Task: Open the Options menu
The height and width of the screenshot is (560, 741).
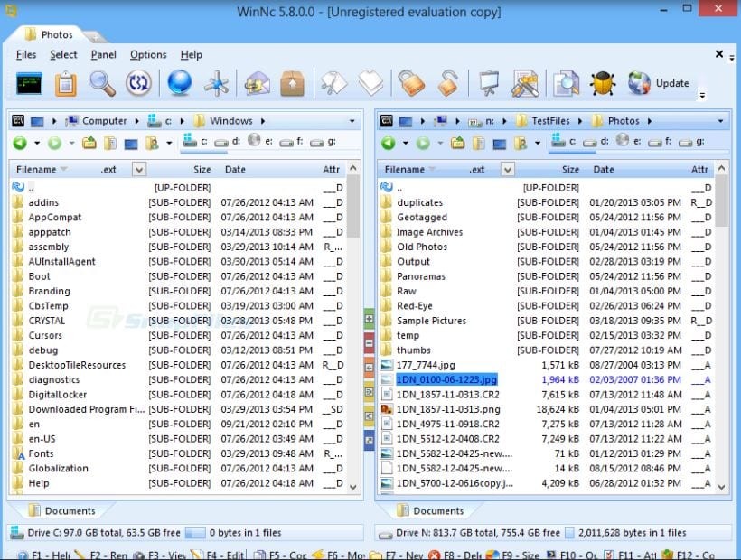Action: point(148,55)
